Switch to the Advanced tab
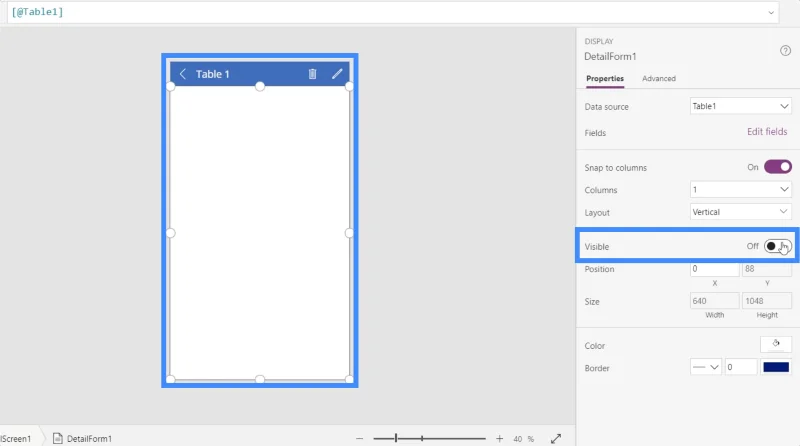The image size is (800, 446). tap(659, 79)
